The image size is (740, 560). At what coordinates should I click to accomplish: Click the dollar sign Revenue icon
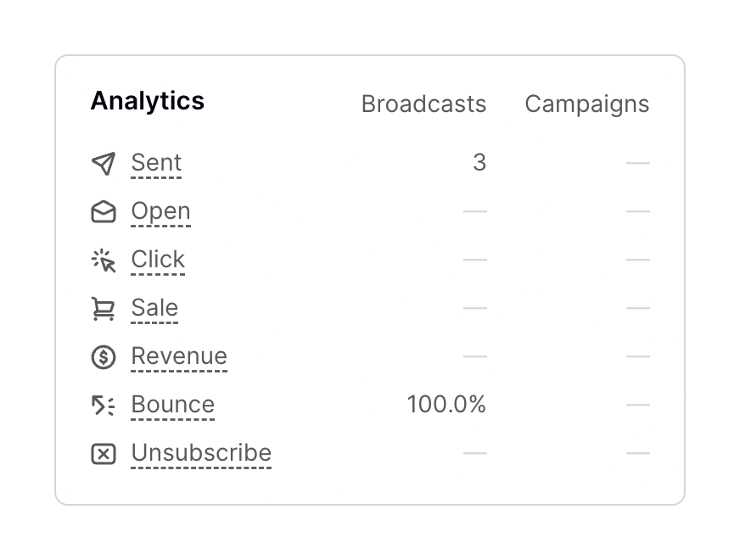pos(104,357)
